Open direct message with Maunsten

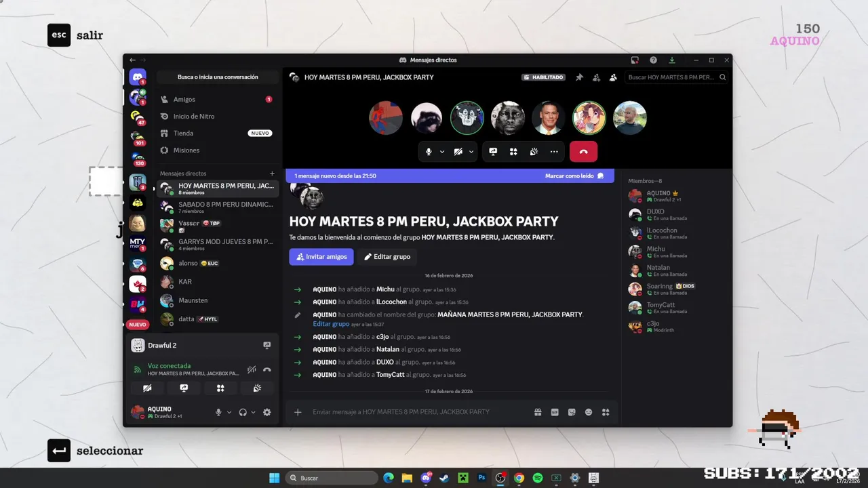pyautogui.click(x=217, y=300)
